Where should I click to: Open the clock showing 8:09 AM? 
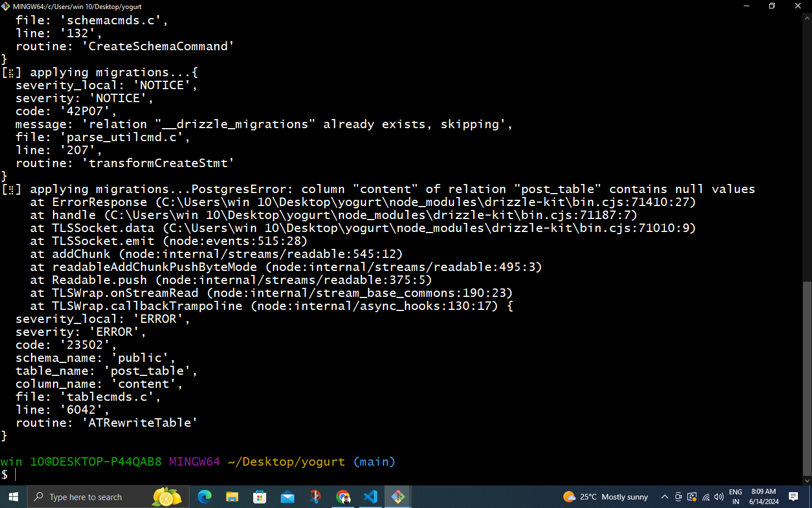pyautogui.click(x=764, y=497)
